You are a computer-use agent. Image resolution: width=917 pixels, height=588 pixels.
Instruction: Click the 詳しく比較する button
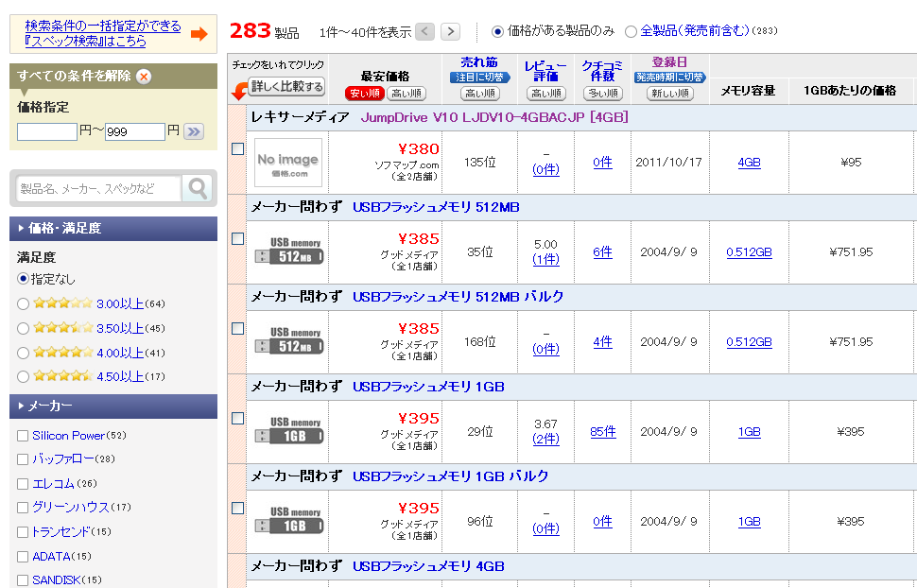point(286,87)
